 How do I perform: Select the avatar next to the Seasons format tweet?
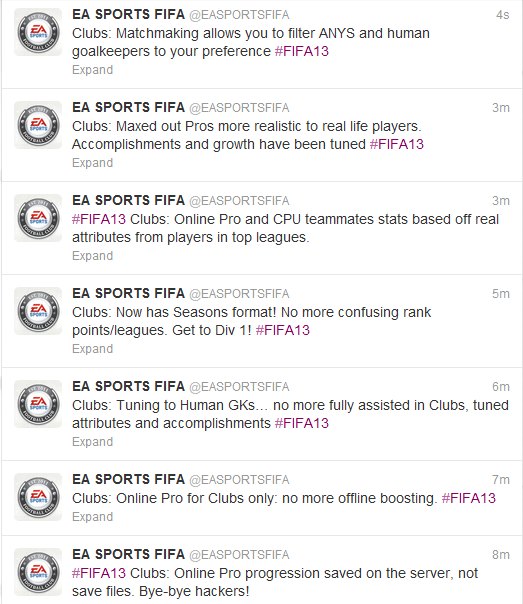click(38, 311)
